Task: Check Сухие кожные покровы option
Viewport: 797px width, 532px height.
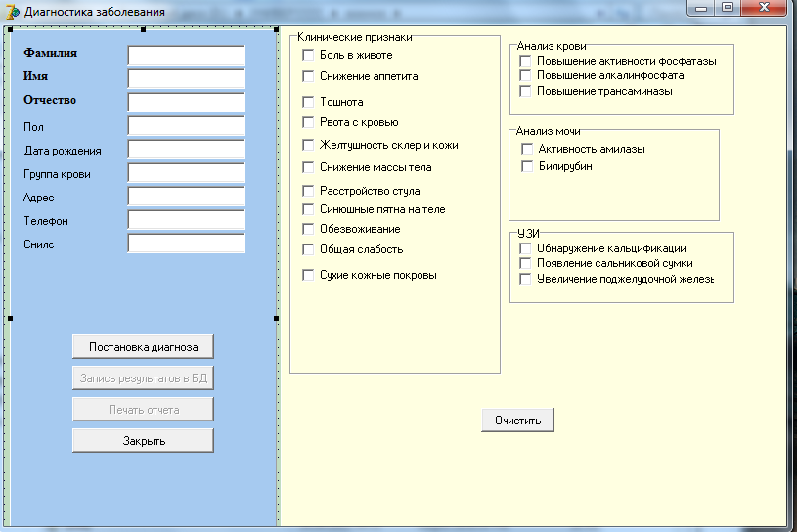Action: (x=308, y=275)
